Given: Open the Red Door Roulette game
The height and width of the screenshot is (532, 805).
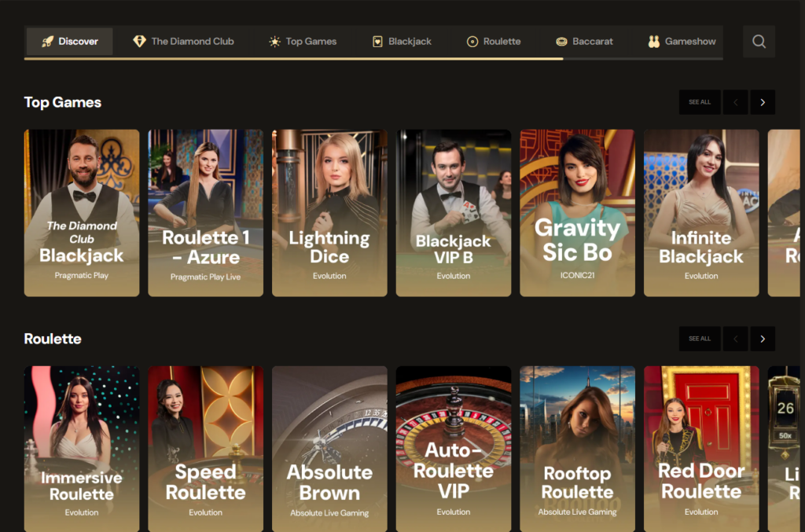Looking at the screenshot, I should point(701,449).
